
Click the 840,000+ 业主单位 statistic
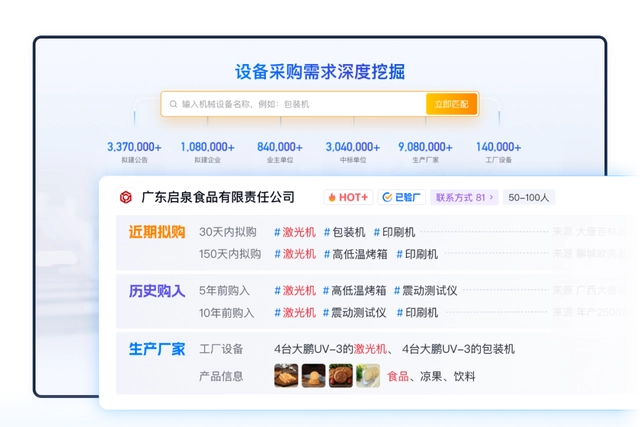280,152
